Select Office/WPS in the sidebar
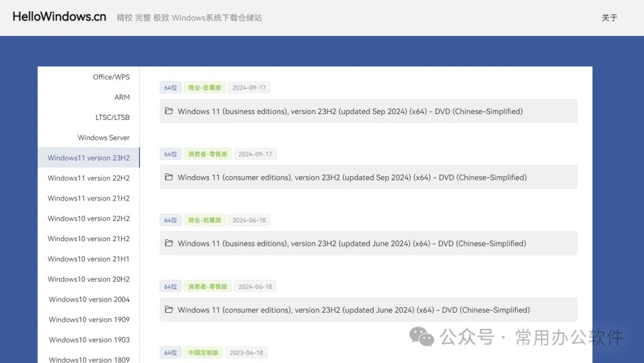This screenshot has height=363, width=644. pos(111,77)
